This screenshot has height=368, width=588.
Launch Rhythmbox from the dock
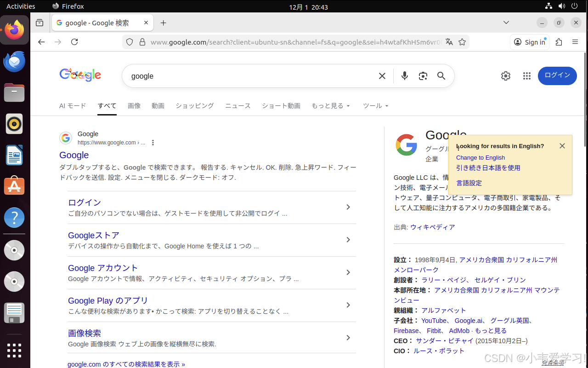14,124
